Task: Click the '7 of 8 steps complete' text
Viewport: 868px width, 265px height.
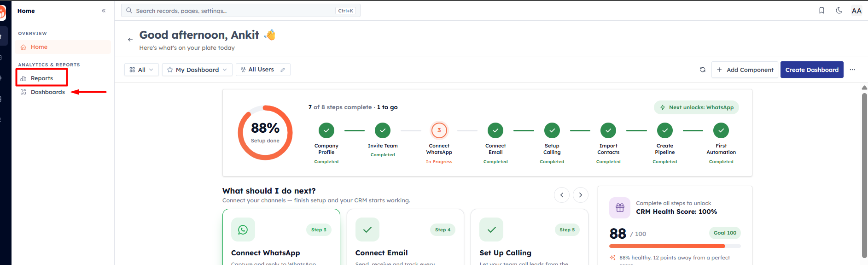Action: [340, 107]
